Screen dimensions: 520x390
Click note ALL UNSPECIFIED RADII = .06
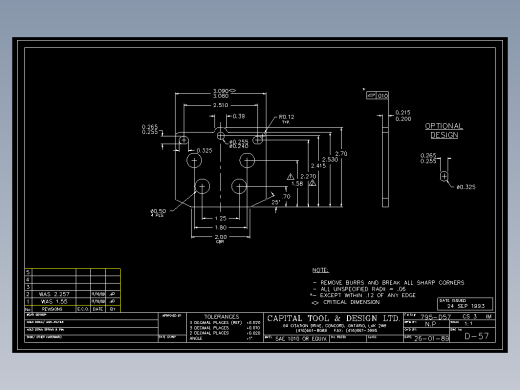coord(363,289)
